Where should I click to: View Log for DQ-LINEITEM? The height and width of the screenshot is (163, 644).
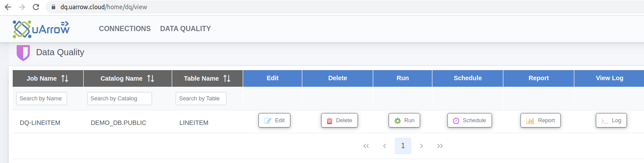click(611, 120)
